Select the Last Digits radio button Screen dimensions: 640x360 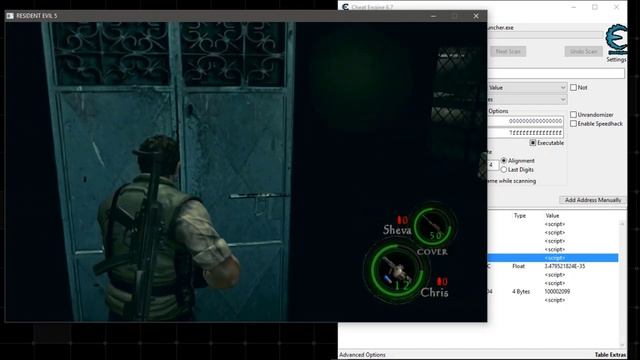504,169
